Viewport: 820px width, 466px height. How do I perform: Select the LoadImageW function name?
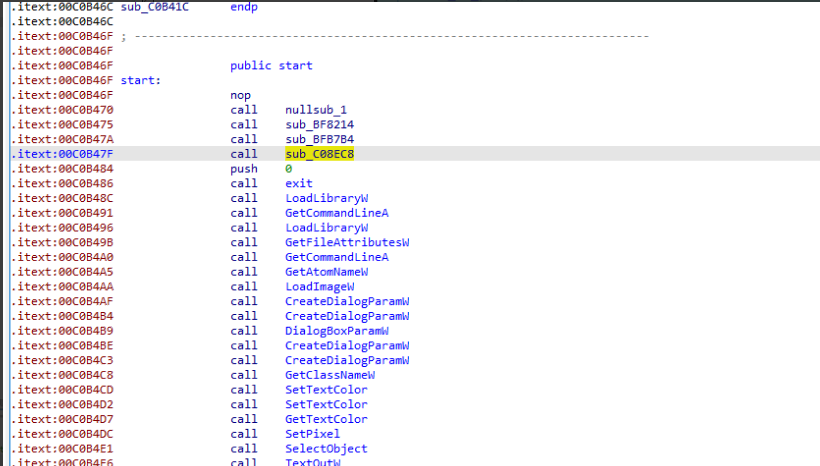pos(319,286)
